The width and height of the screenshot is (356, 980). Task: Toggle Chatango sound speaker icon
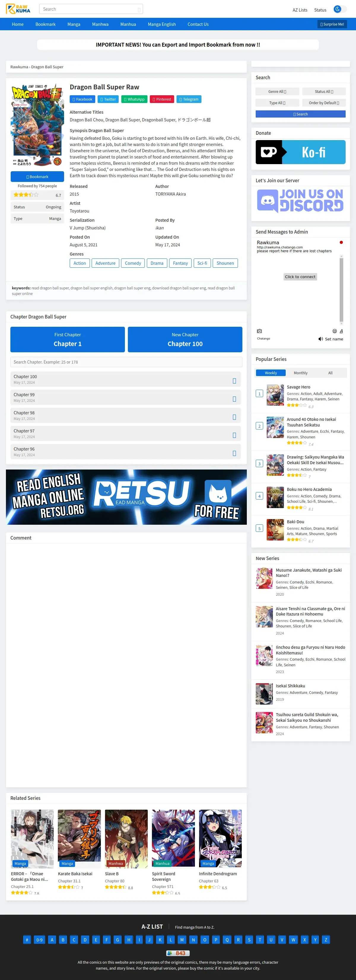(321, 339)
